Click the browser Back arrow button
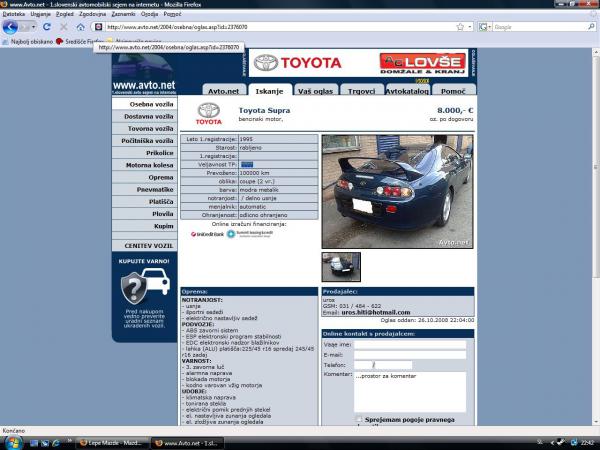The width and height of the screenshot is (600, 450). (13, 27)
